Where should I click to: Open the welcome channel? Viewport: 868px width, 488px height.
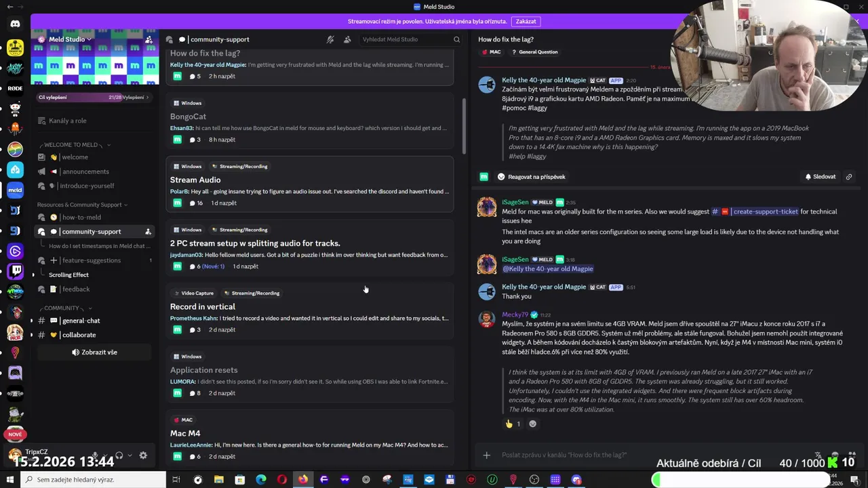[95, 157]
